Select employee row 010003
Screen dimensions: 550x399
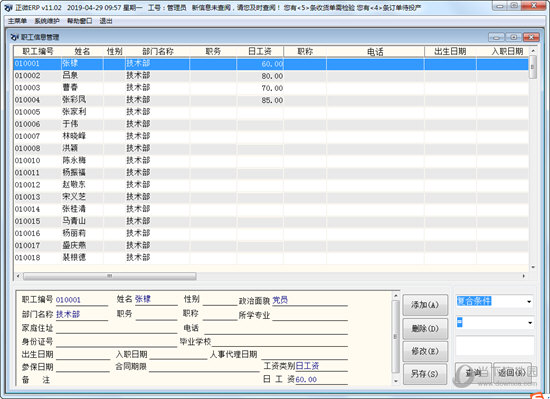tap(271, 88)
